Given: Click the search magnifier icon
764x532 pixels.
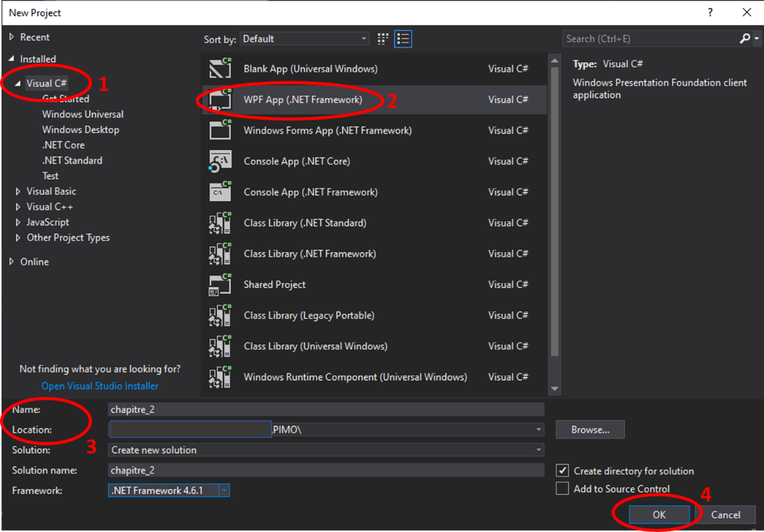Looking at the screenshot, I should (x=745, y=39).
